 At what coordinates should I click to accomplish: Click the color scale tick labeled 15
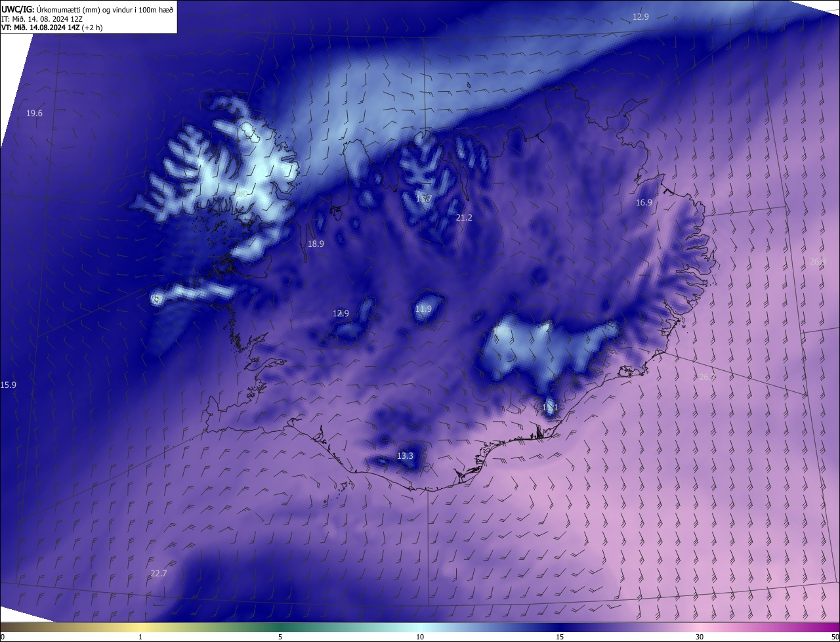(x=560, y=637)
